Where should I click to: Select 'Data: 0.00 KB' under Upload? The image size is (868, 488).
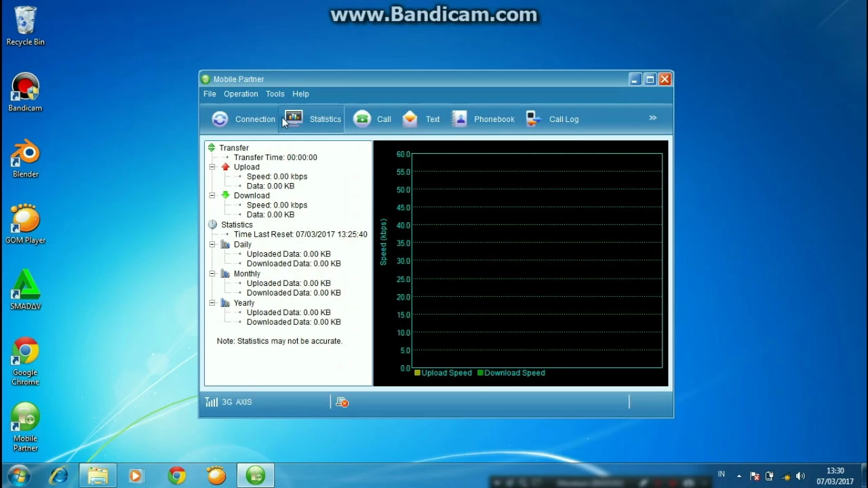(271, 186)
